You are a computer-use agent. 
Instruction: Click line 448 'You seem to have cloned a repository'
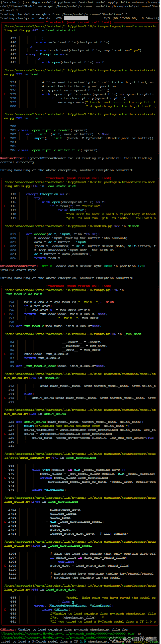click(x=111, y=214)
